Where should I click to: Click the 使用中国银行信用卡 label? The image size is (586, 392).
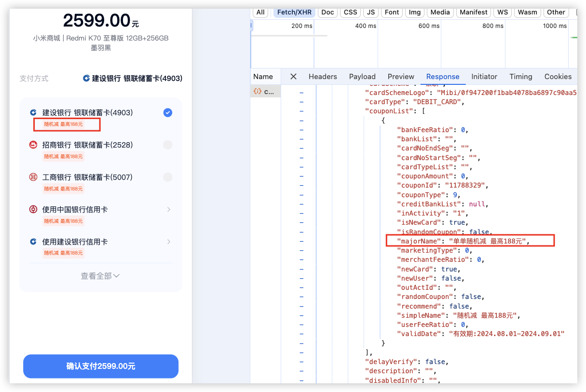75,209
